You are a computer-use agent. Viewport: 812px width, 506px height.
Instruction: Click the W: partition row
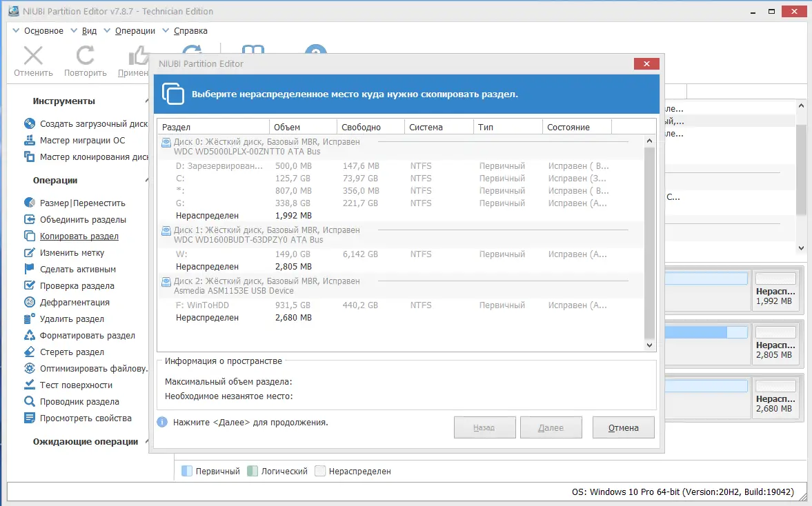coord(400,254)
